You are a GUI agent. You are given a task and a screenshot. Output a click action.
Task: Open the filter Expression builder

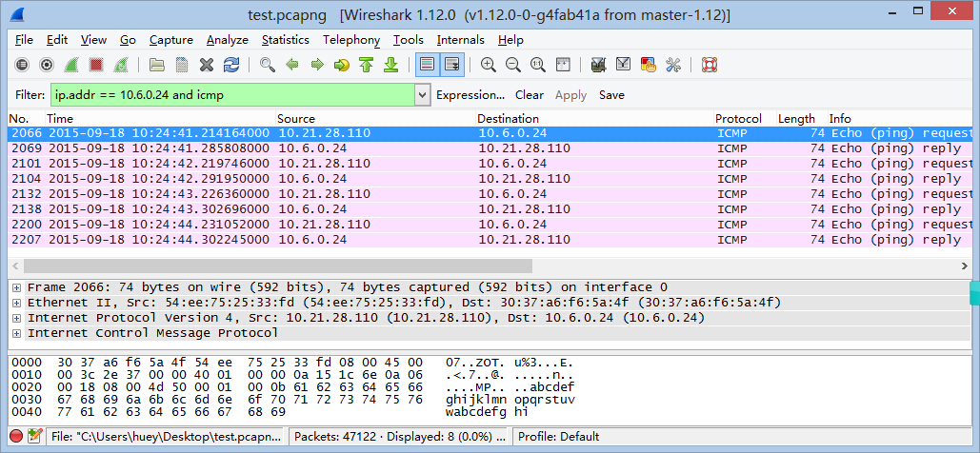470,95
